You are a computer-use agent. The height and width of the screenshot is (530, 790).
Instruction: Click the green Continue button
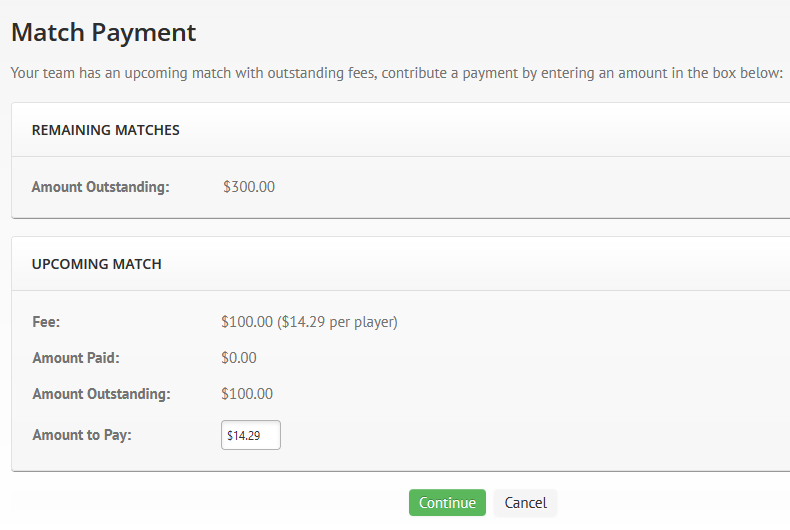pyautogui.click(x=447, y=502)
